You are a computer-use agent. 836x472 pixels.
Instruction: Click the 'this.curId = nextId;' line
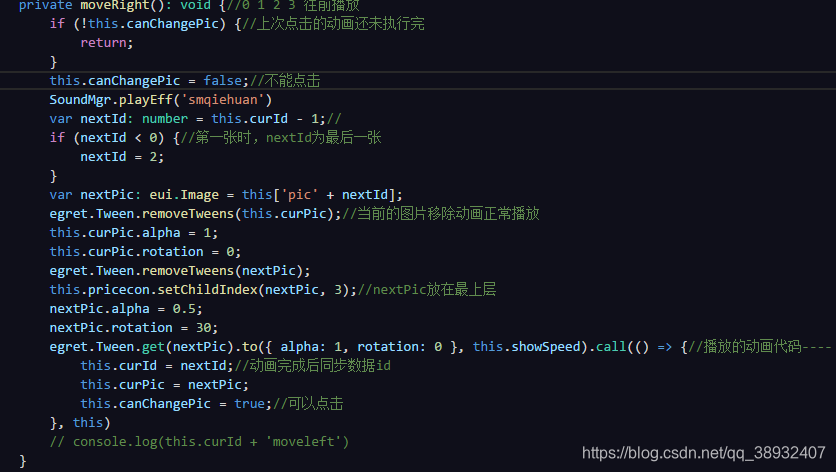(236, 366)
